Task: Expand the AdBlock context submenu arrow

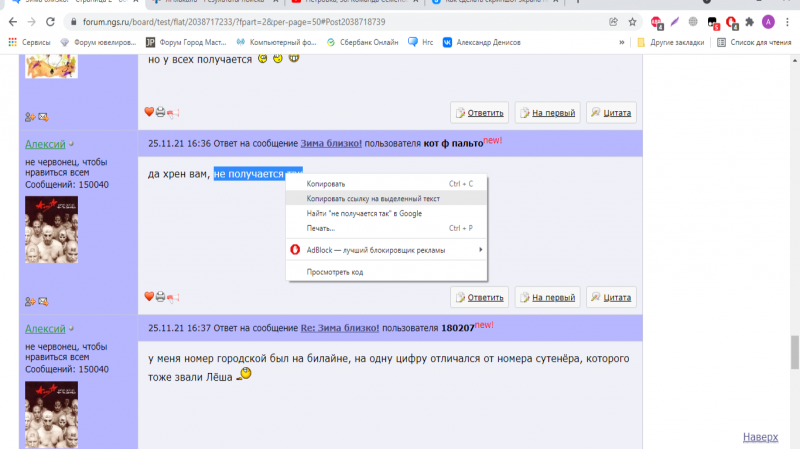Action: pos(480,250)
